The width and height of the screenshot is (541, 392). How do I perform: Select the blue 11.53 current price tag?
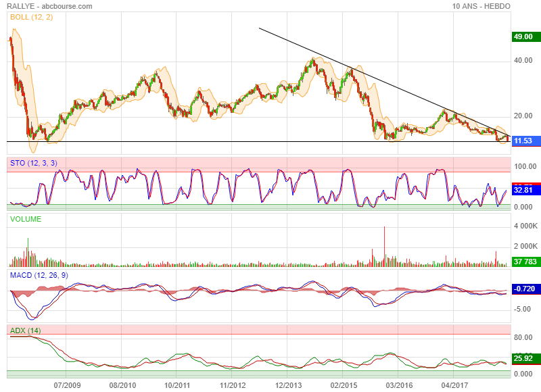pos(523,141)
